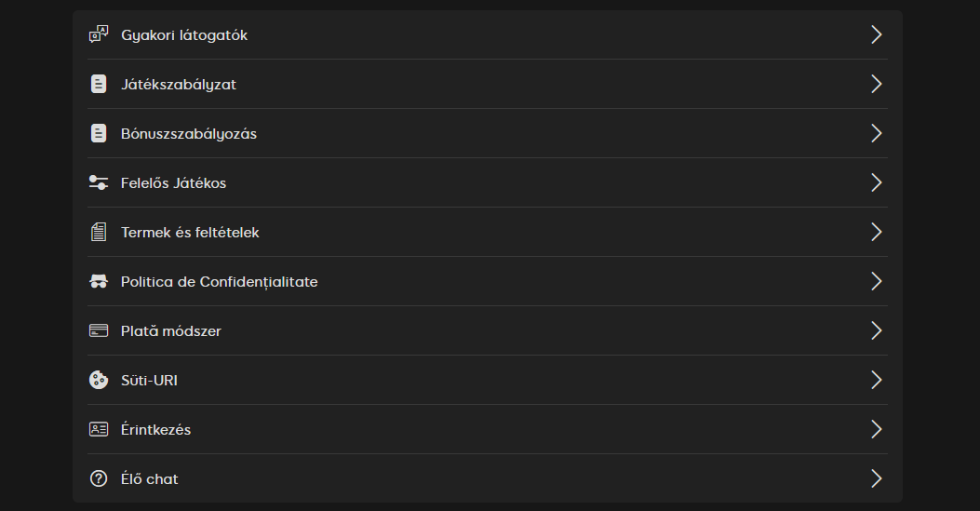The height and width of the screenshot is (511, 980).
Task: Open the Politica de Confidențialitate link
Action: click(x=220, y=282)
